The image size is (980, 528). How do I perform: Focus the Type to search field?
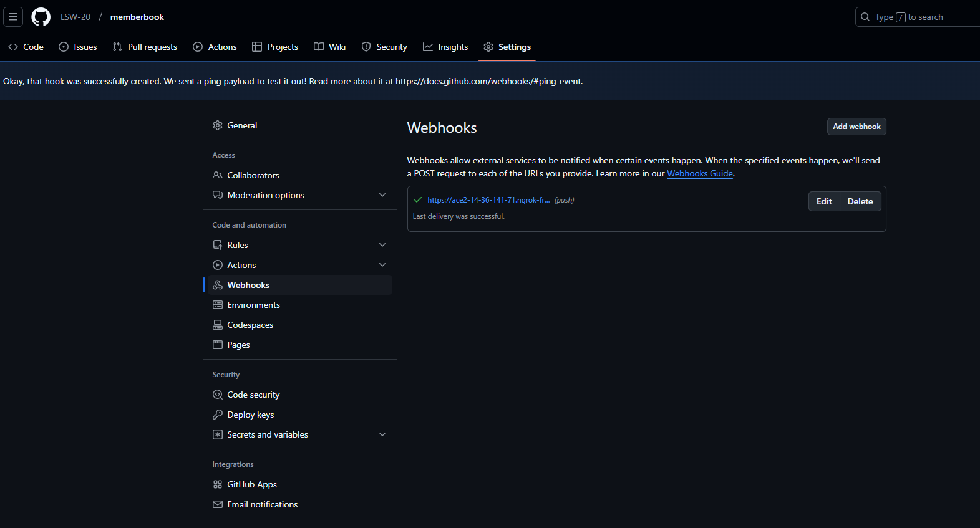[917, 17]
